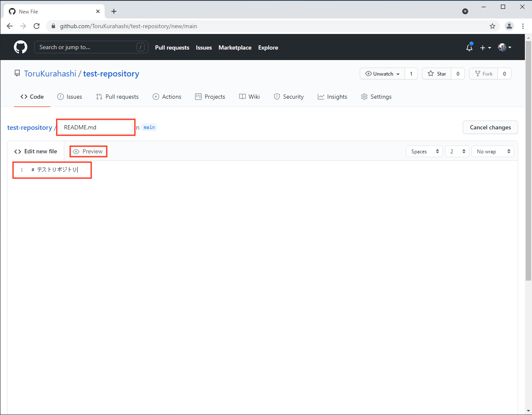View notifications via the bell icon
532x415 pixels.
pyautogui.click(x=469, y=47)
